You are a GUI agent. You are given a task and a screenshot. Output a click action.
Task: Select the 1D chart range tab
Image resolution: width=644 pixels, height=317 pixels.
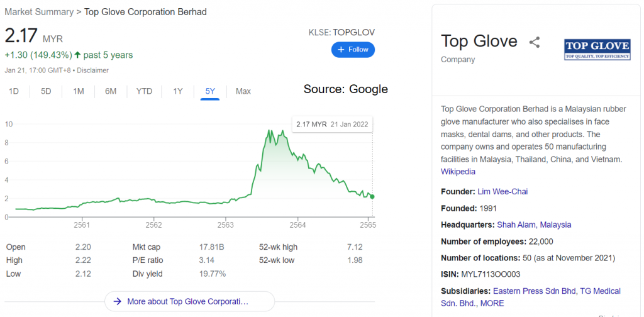[14, 91]
